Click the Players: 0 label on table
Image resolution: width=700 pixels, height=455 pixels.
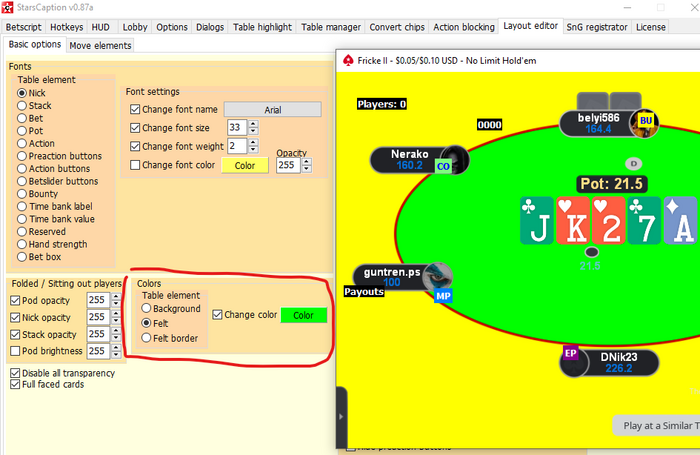click(382, 104)
